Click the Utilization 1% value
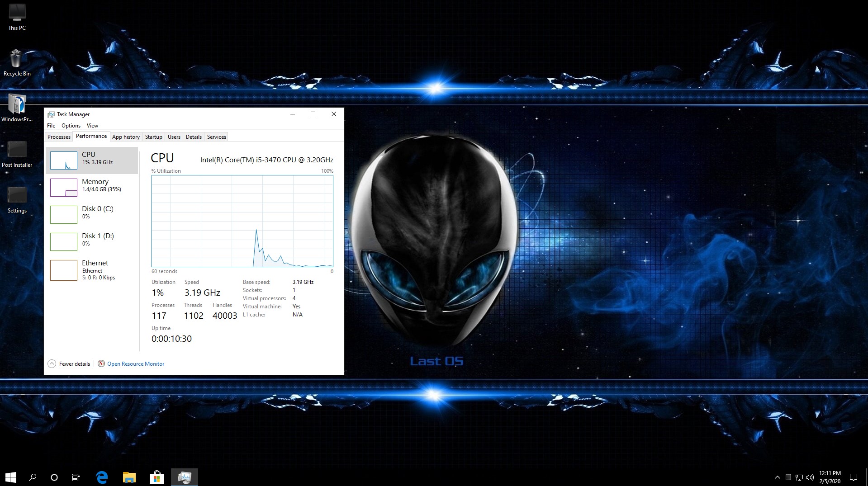This screenshot has width=868, height=486. [157, 293]
